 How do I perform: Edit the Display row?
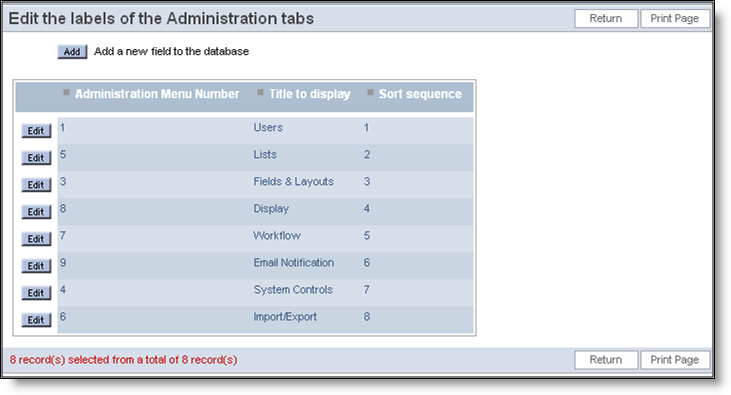pos(36,212)
